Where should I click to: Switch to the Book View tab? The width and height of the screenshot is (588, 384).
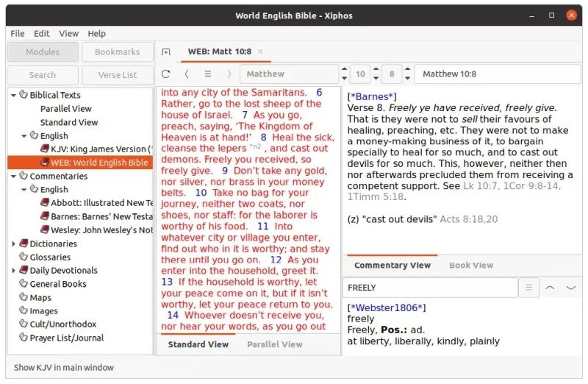(471, 266)
